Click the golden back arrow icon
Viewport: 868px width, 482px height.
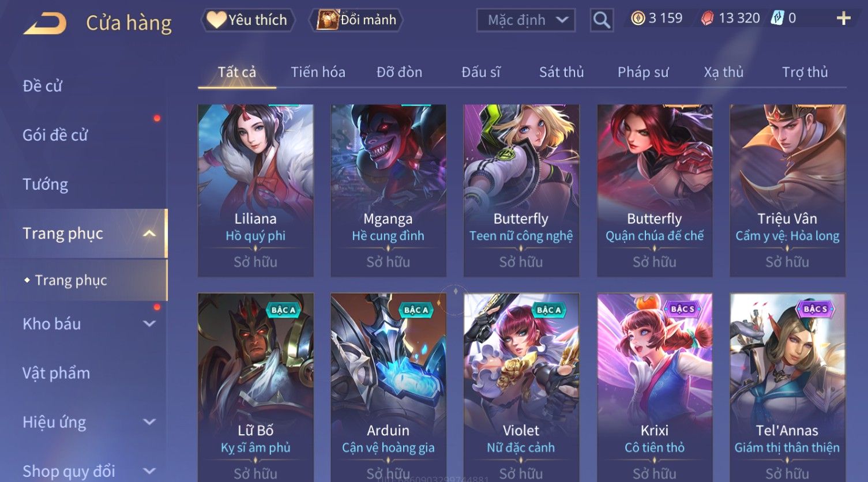click(45, 23)
